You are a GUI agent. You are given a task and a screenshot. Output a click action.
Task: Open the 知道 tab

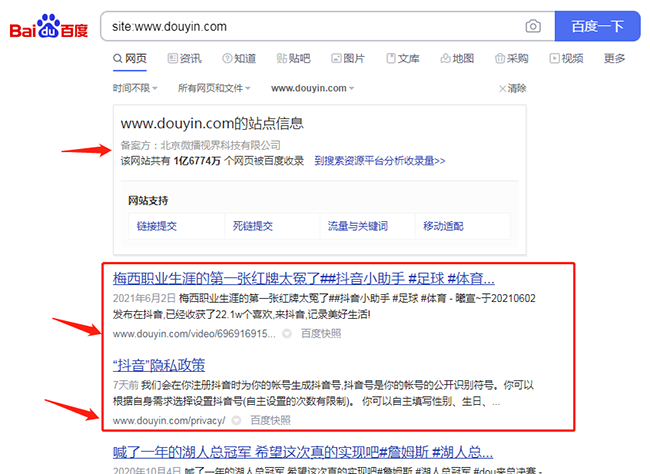point(239,58)
